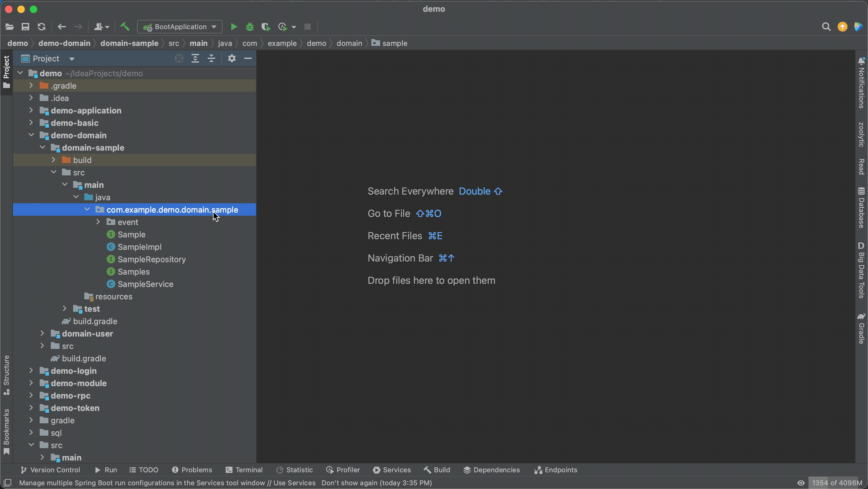This screenshot has width=868, height=489.
Task: Expand the demo-login module
Action: pyautogui.click(x=31, y=370)
